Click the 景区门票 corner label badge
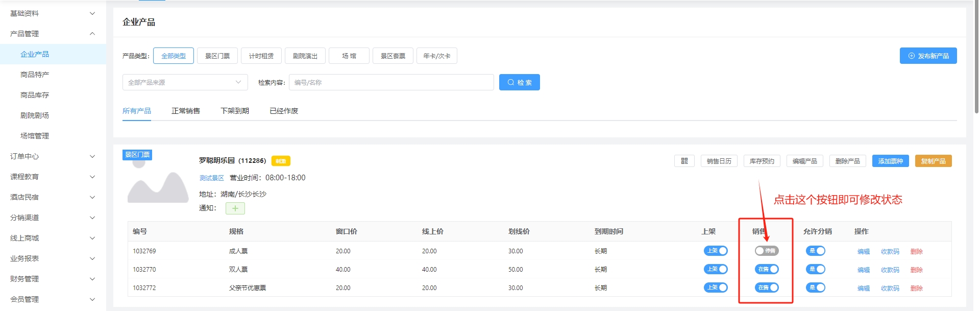 tap(137, 155)
